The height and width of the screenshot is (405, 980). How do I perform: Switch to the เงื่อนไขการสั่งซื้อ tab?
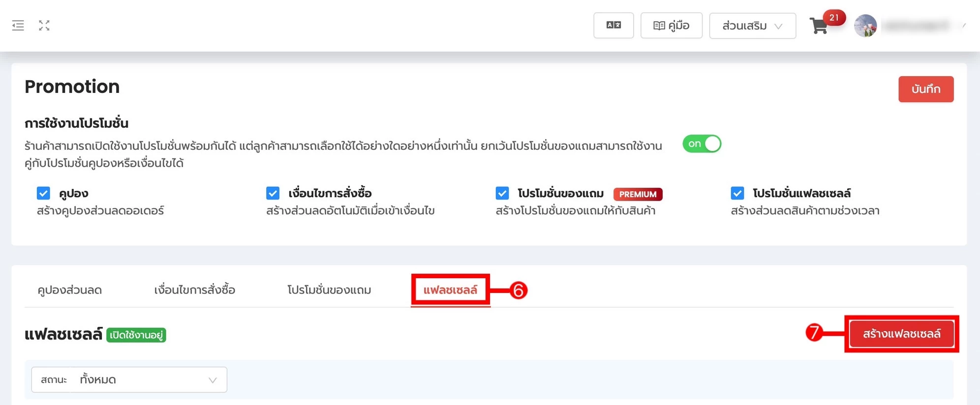tap(194, 290)
